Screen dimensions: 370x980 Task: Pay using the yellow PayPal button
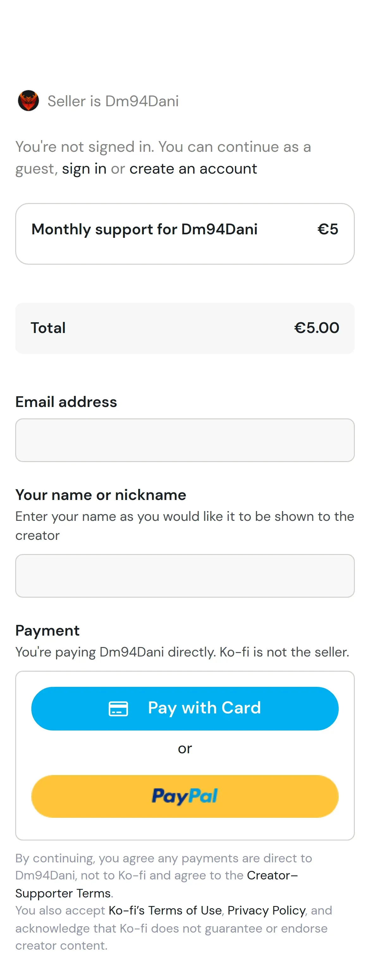185,796
